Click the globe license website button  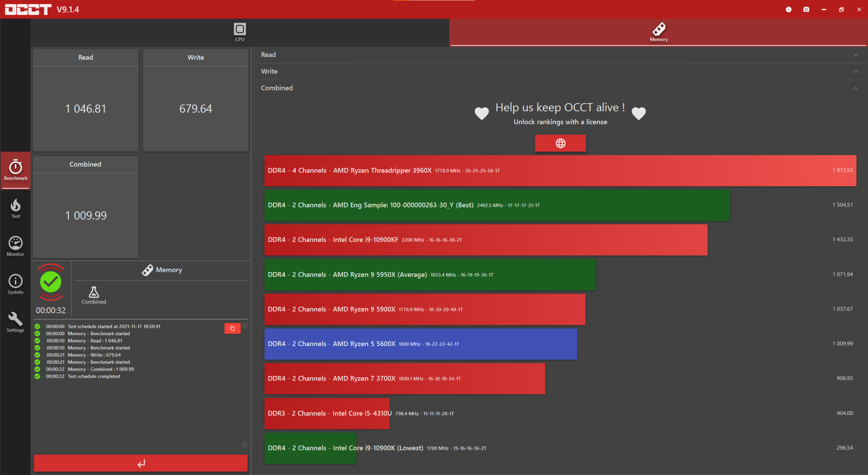click(560, 143)
